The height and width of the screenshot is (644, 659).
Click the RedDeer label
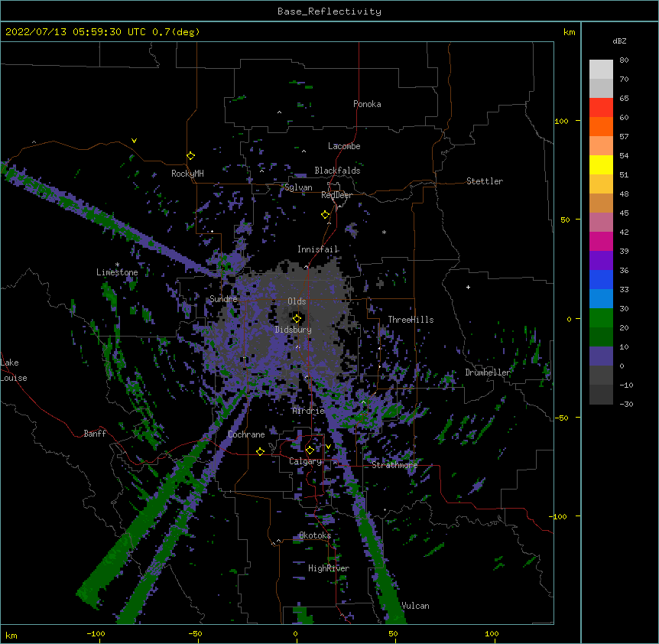(x=336, y=196)
